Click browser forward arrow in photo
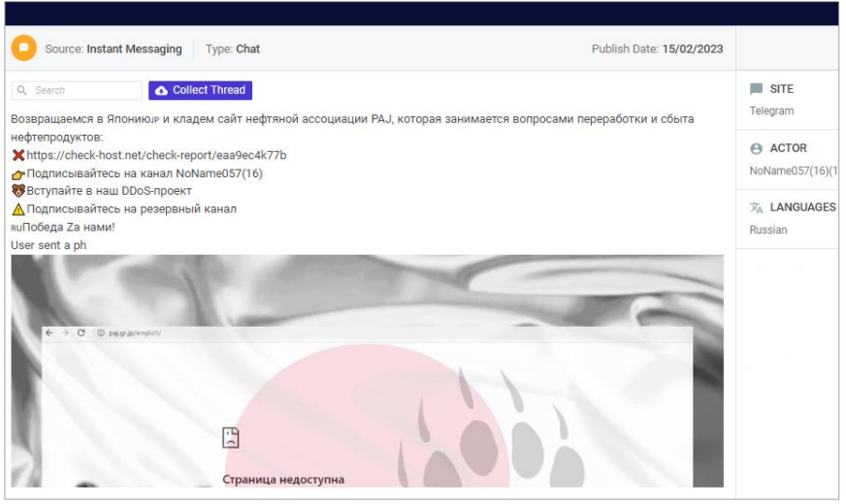Image resolution: width=846 pixels, height=504 pixels. click(x=65, y=333)
